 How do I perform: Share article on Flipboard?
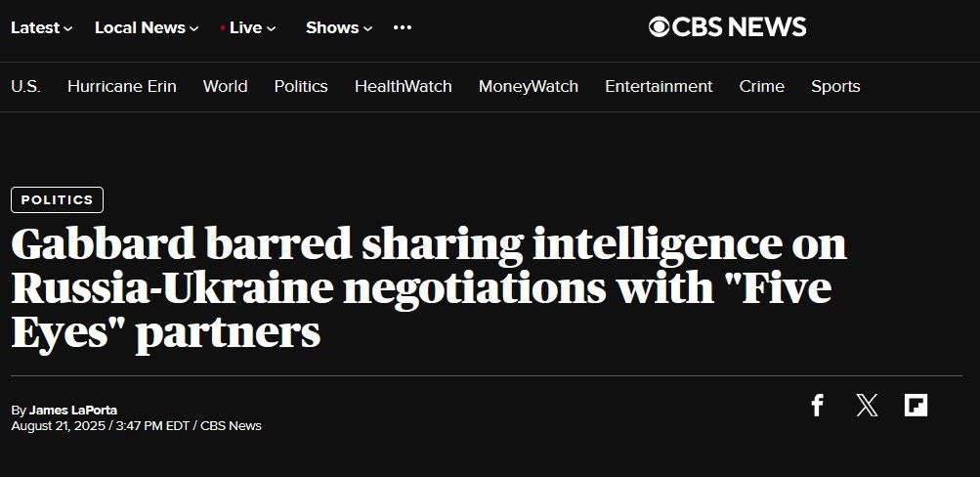tap(916, 405)
